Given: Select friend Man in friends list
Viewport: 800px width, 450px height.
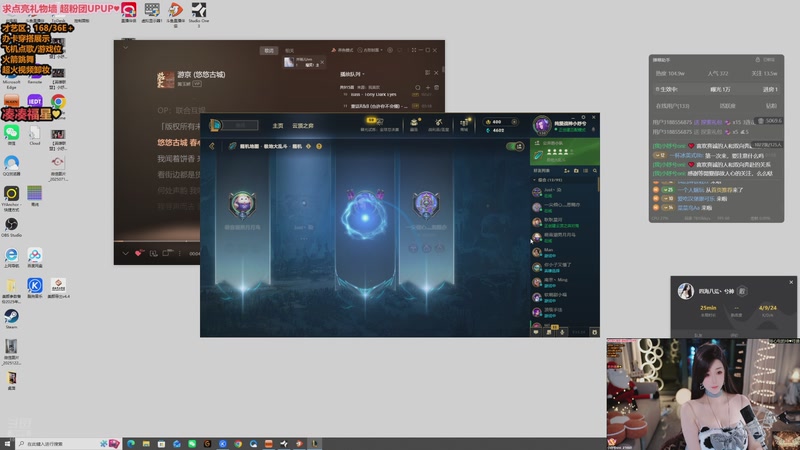Looking at the screenshot, I should tap(563, 253).
